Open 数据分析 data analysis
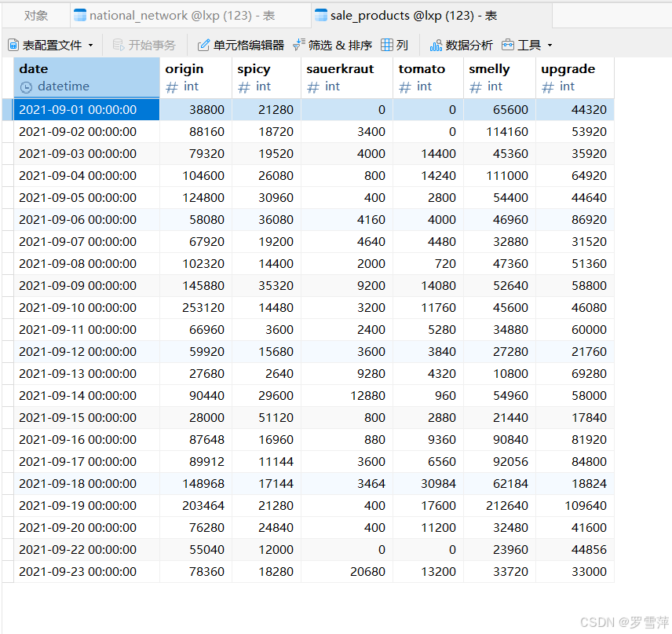 [461, 45]
